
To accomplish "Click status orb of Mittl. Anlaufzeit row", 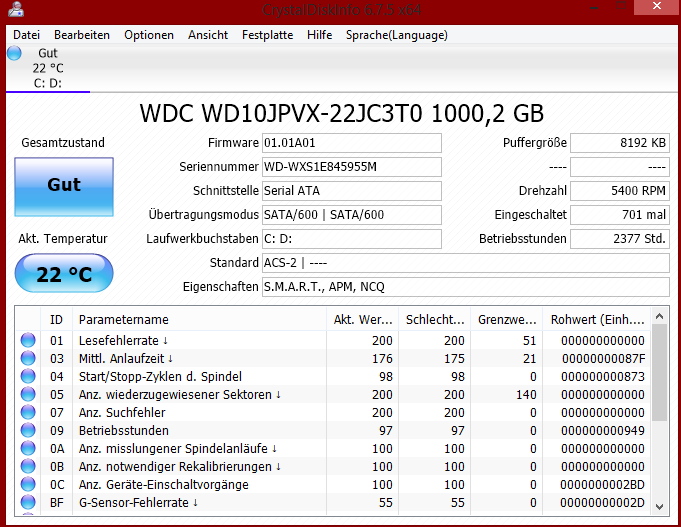I will coord(28,358).
